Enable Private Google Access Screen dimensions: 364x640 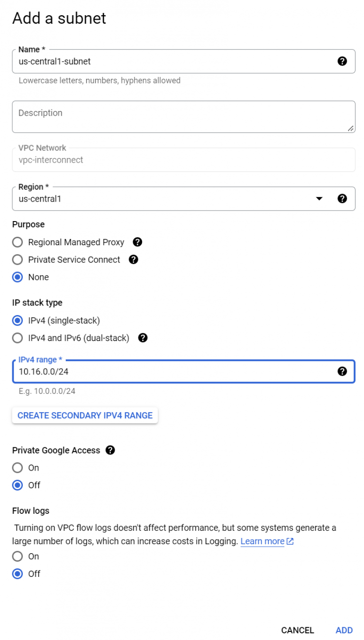pos(17,468)
